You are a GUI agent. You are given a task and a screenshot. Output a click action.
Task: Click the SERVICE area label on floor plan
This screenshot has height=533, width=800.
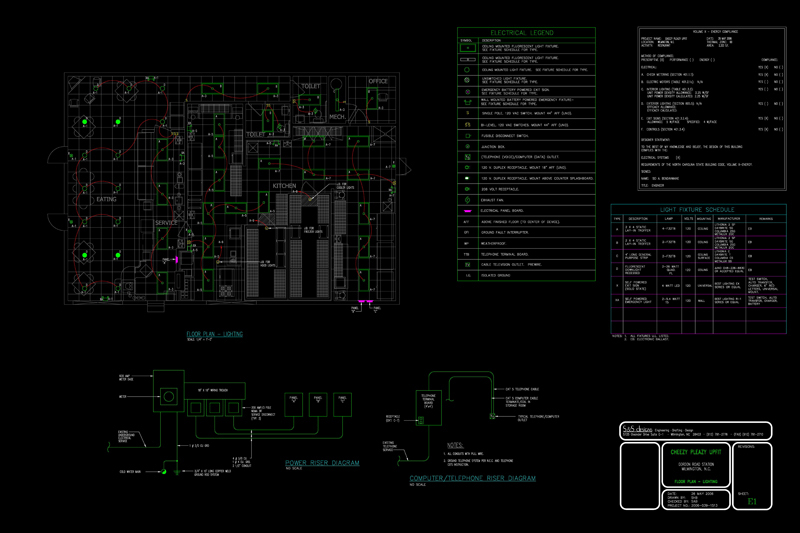[x=166, y=222]
